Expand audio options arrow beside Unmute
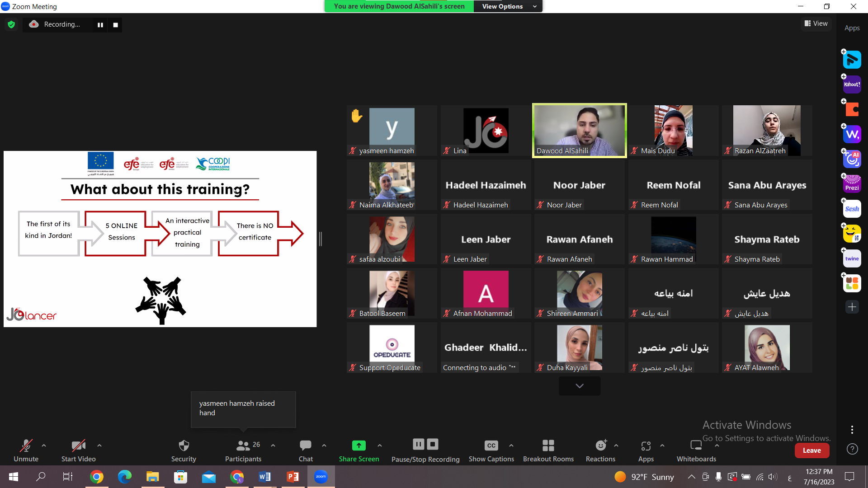The image size is (868, 488). [44, 446]
